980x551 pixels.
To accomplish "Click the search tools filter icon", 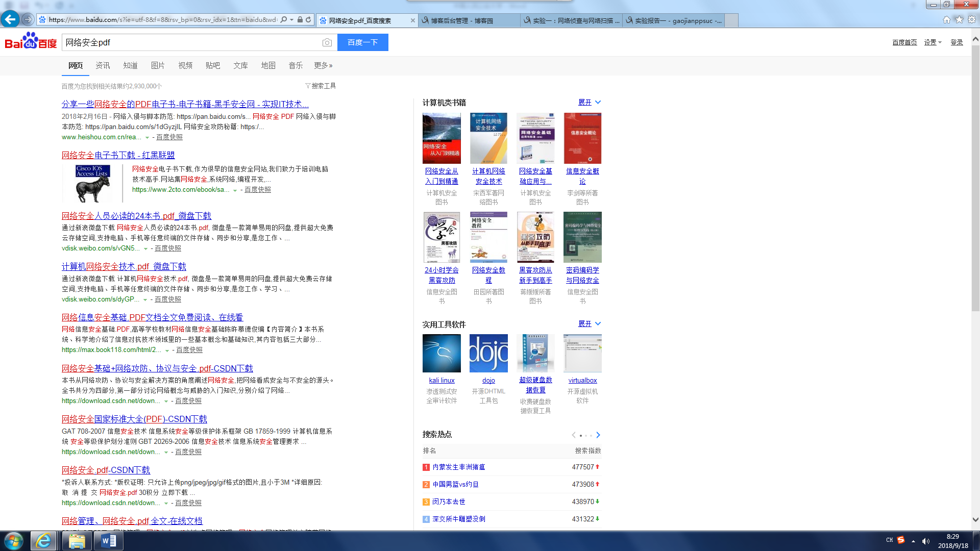I will coord(308,86).
